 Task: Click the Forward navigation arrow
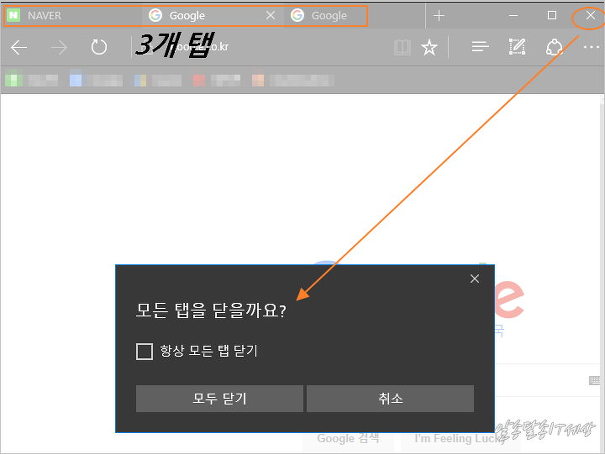pyautogui.click(x=58, y=47)
